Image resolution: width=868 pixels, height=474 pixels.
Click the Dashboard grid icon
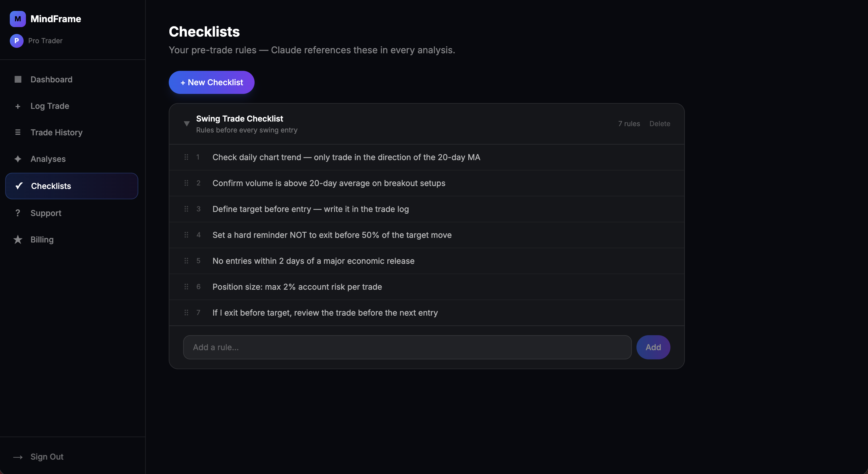coord(18,79)
